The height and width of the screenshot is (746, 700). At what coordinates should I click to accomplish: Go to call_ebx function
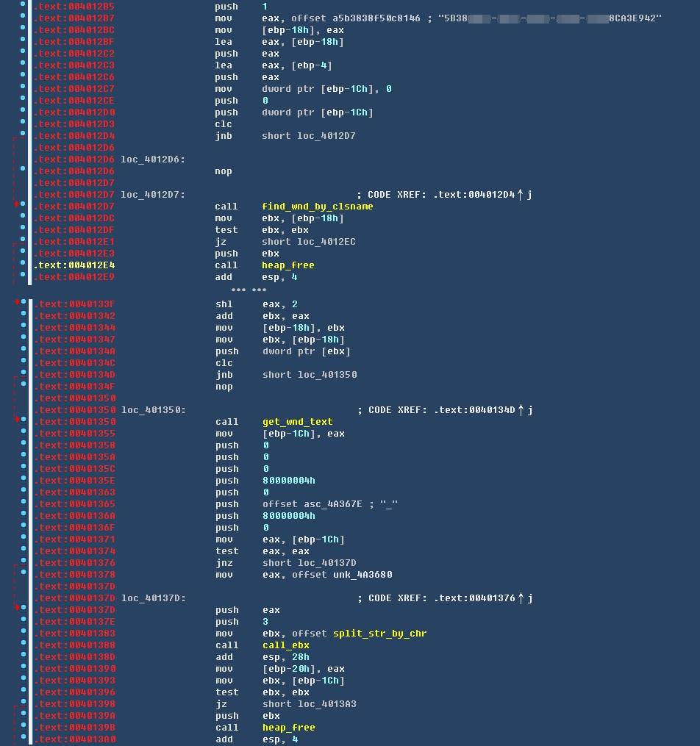(x=285, y=645)
